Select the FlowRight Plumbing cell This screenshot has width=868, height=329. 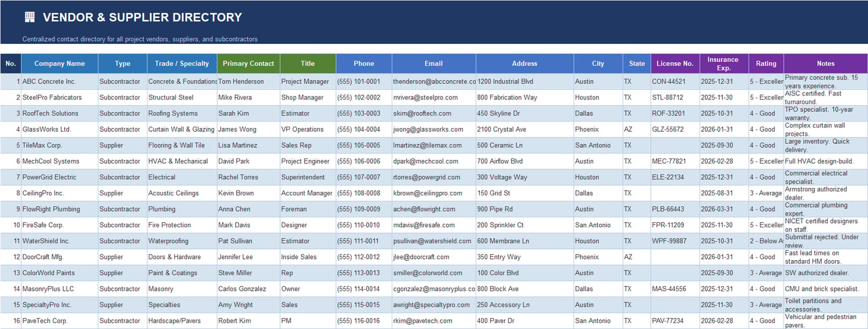click(60, 209)
